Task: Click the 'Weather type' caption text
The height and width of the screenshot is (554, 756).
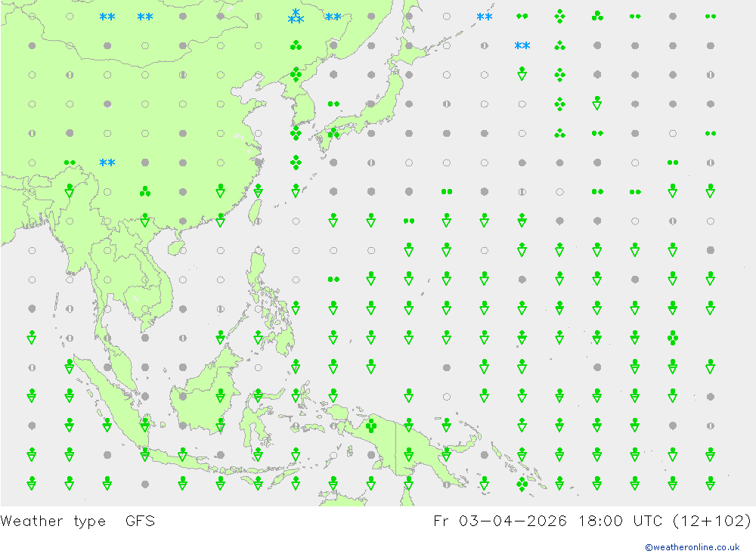Action: (x=53, y=522)
